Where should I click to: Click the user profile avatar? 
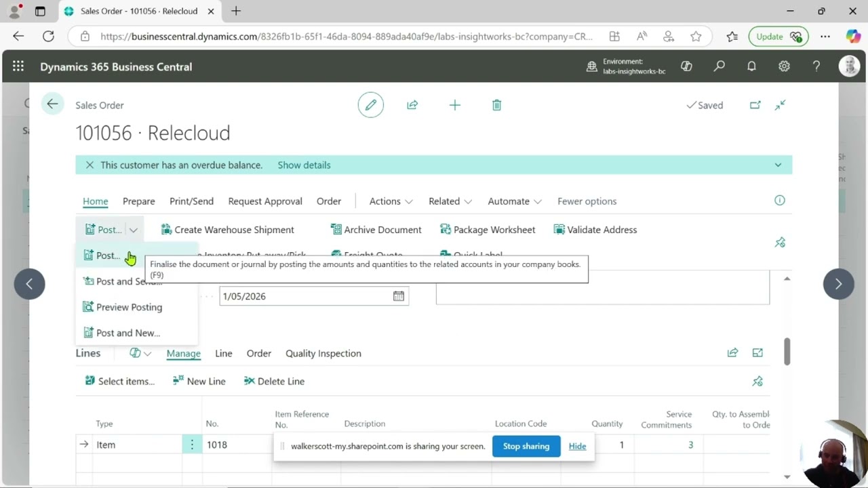pos(849,66)
